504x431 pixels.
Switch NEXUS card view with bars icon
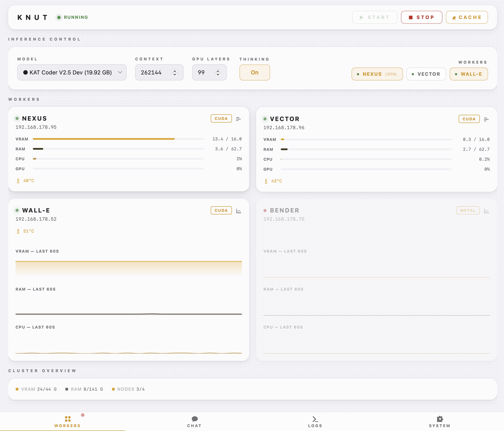coord(238,119)
